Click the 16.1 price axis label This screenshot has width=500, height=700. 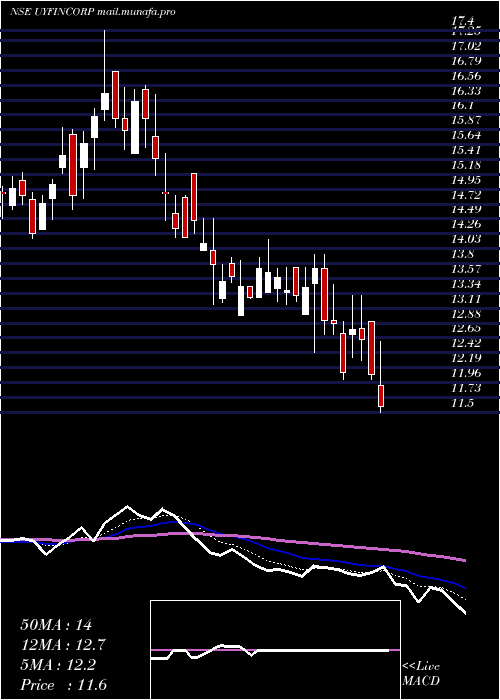tap(462, 105)
